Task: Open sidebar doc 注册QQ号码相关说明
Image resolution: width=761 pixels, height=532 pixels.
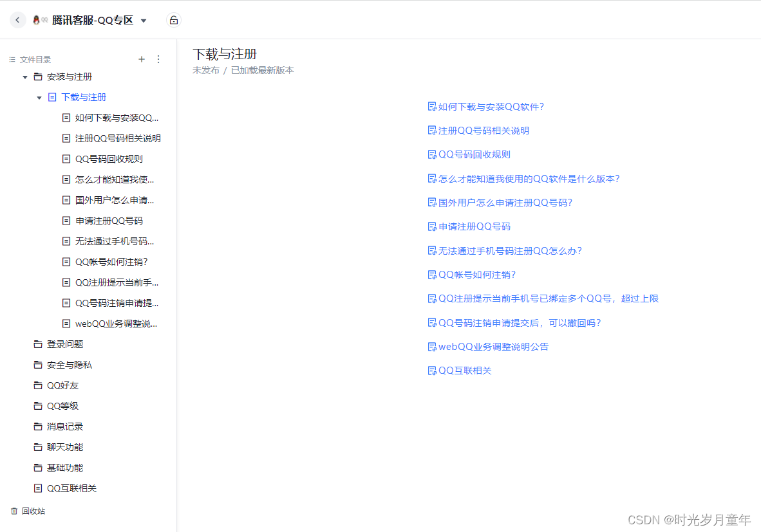Action: tap(118, 139)
